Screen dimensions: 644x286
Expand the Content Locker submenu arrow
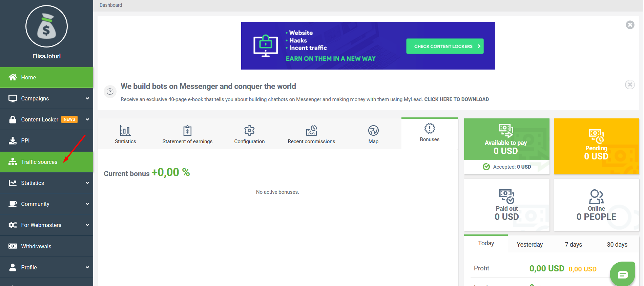[x=87, y=119]
